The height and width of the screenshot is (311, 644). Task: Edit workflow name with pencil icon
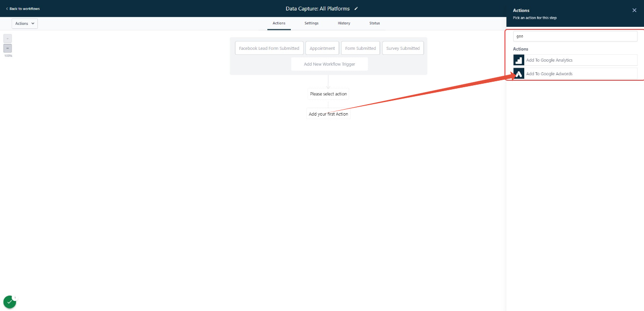pos(356,8)
